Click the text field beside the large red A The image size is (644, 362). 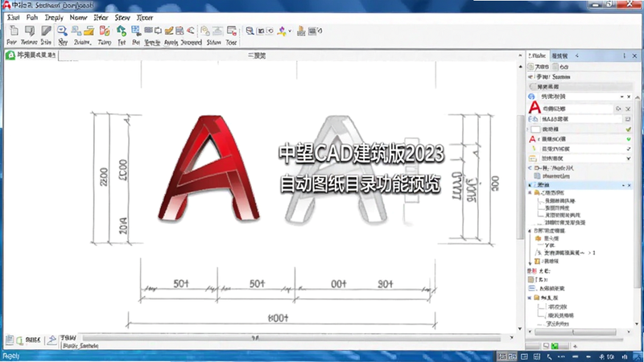(577, 109)
